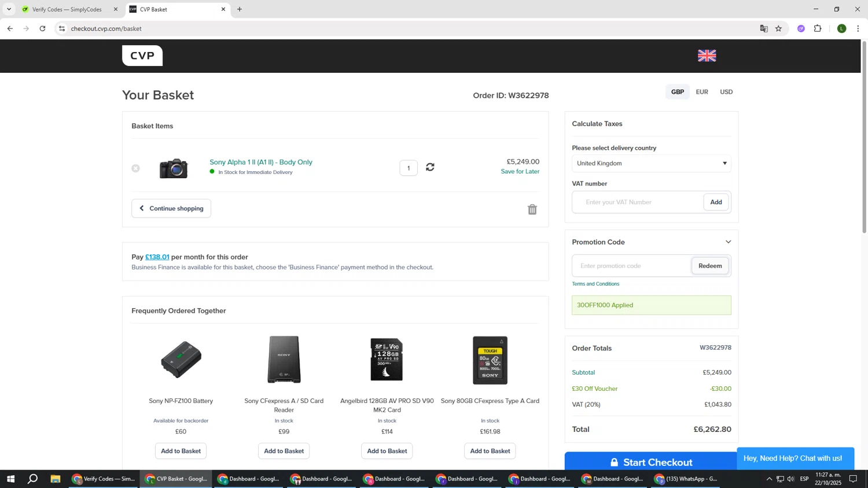Add Sony 80GB CFexpress card to basket
Viewport: 868px width, 488px height.
click(490, 451)
